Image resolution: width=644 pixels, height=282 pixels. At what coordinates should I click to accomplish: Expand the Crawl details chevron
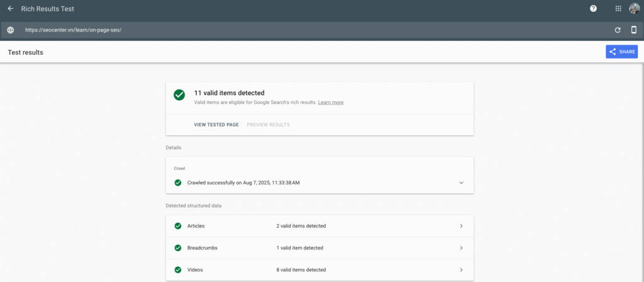pos(461,183)
